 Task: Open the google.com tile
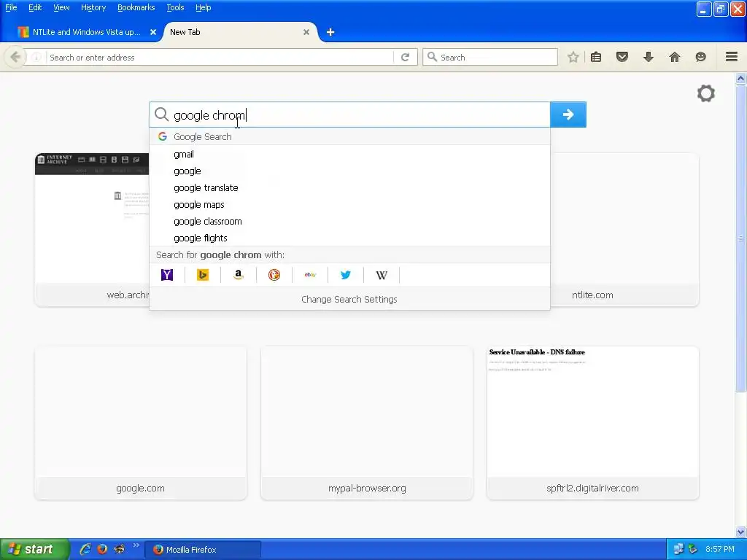141,423
